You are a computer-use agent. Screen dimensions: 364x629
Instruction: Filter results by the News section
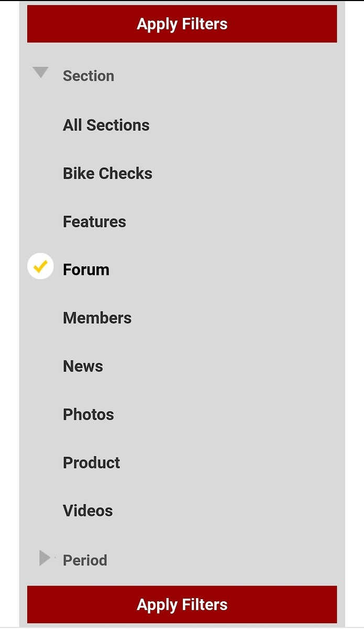tap(83, 366)
